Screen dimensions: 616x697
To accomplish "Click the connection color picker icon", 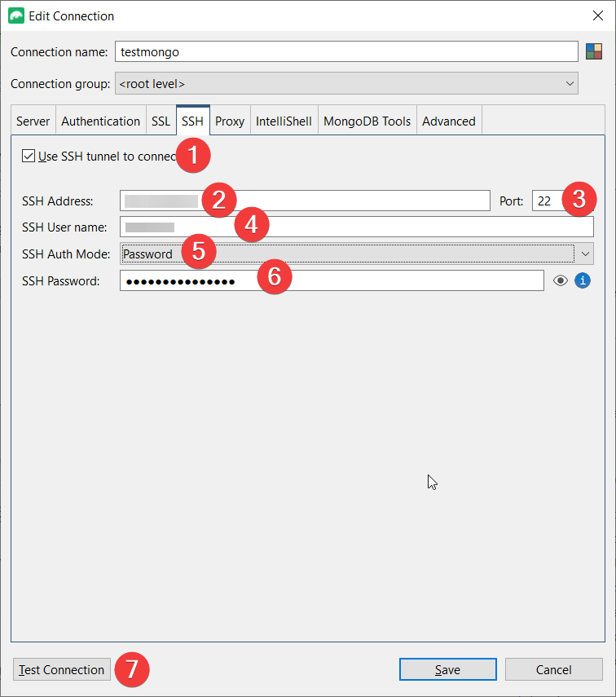I will (x=594, y=51).
